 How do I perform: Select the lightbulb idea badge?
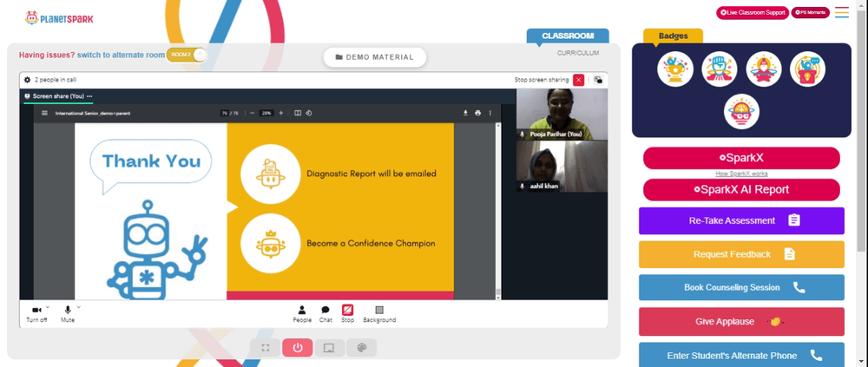807,69
